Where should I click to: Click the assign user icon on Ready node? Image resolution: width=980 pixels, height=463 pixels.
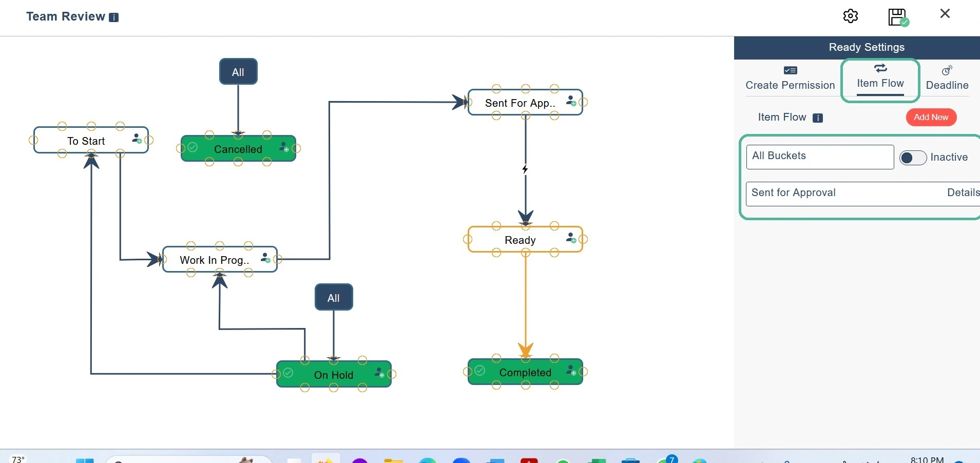571,238
